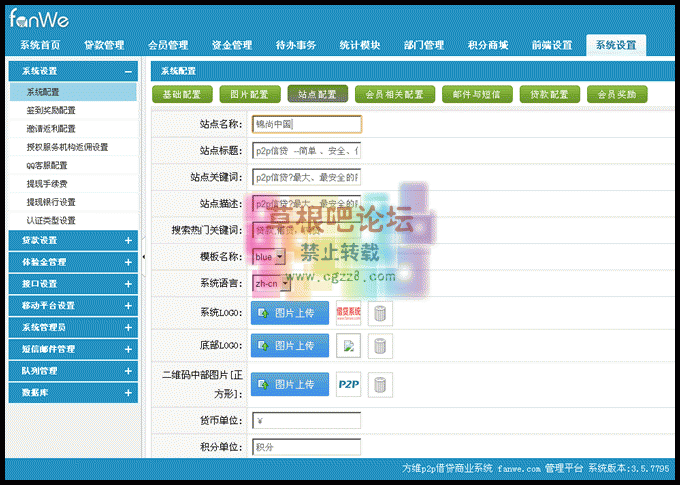Delete the 底部LOGO image with trash icon

(x=380, y=346)
